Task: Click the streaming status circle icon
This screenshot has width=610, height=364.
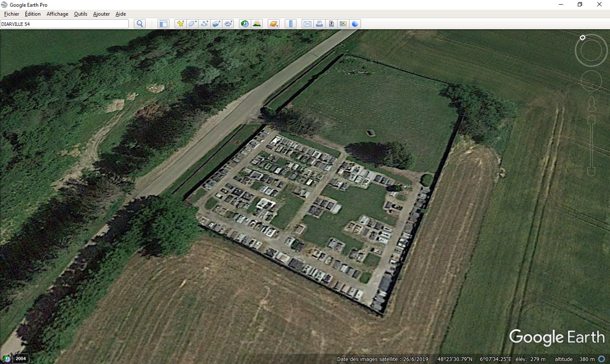Action: 602,359
